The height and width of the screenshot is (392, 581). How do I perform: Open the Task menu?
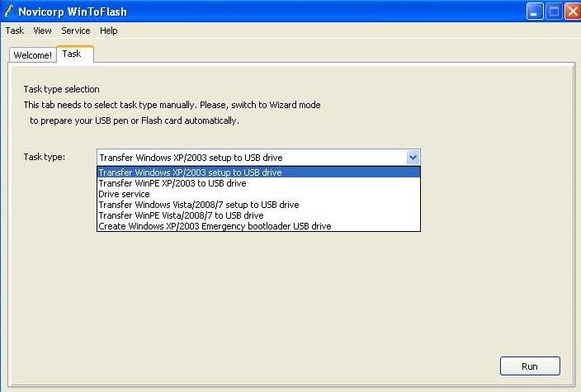(15, 31)
